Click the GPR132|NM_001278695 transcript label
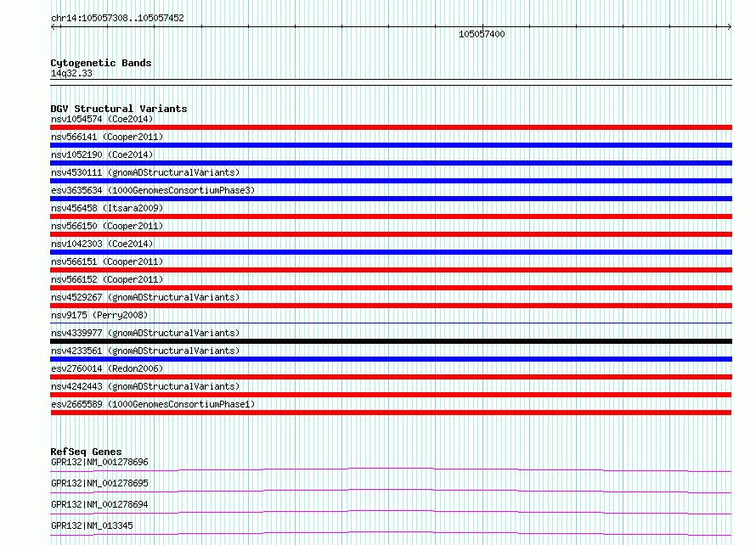Image resolution: width=756 pixels, height=545 pixels. (99, 483)
